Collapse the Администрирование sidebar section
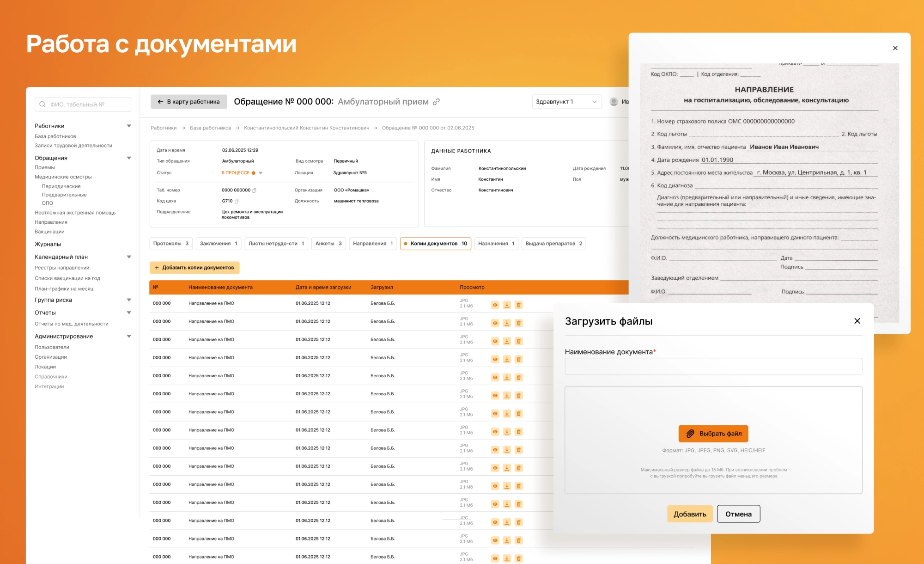This screenshot has height=564, width=924. tap(129, 336)
